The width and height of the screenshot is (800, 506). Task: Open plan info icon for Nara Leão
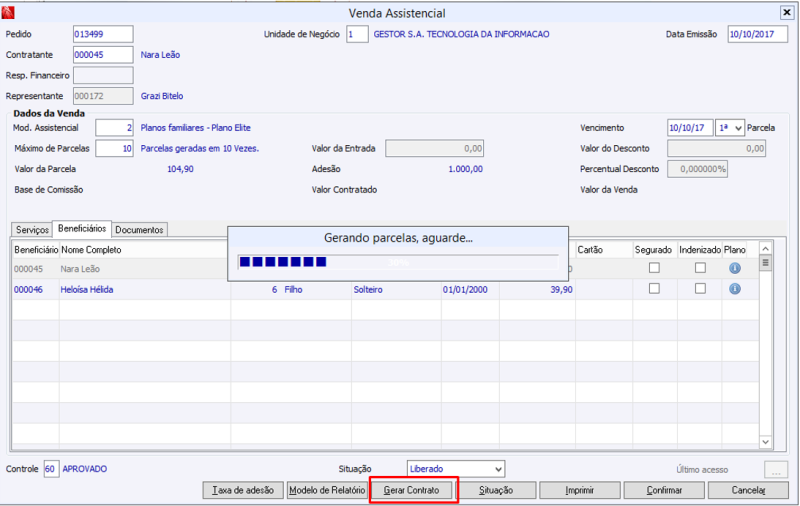pyautogui.click(x=735, y=268)
